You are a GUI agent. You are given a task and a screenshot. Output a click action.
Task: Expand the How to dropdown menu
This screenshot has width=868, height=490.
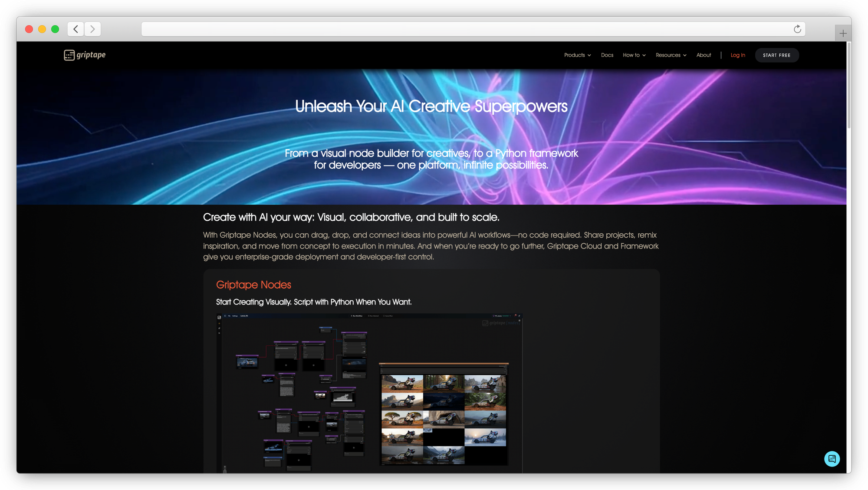pos(634,55)
